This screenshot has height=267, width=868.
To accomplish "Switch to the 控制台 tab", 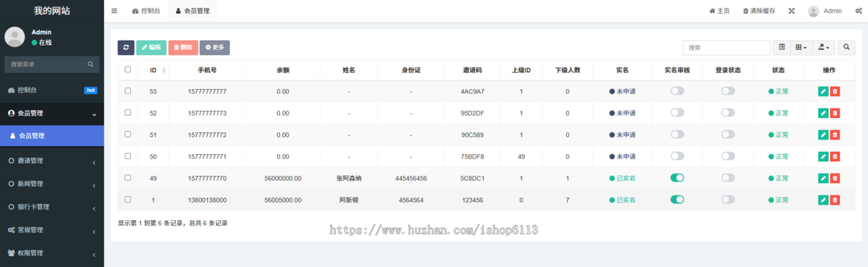I will pyautogui.click(x=146, y=11).
